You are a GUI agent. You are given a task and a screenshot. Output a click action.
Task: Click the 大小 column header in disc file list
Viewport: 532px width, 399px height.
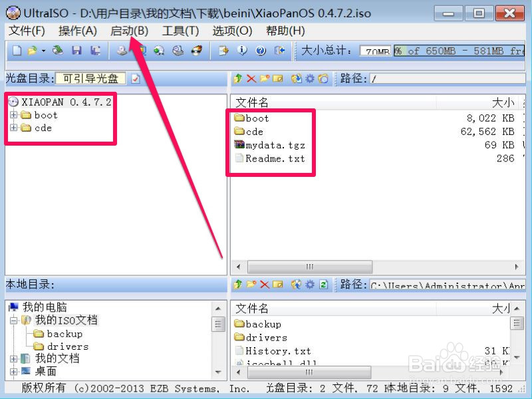pyautogui.click(x=503, y=102)
